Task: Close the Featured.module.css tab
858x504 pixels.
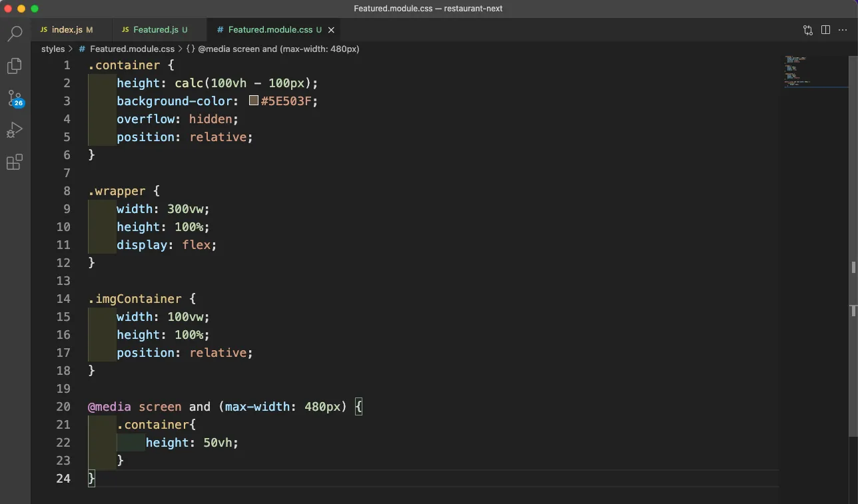Action: coord(331,30)
